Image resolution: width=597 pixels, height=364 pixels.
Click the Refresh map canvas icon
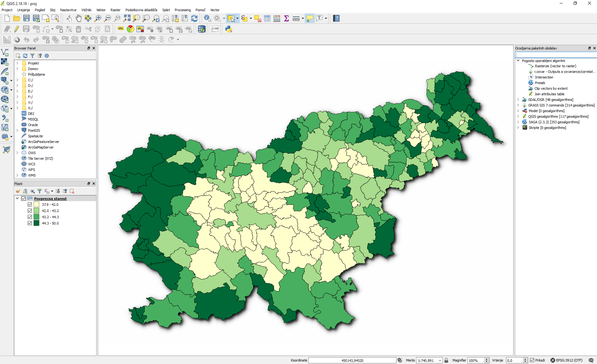194,18
